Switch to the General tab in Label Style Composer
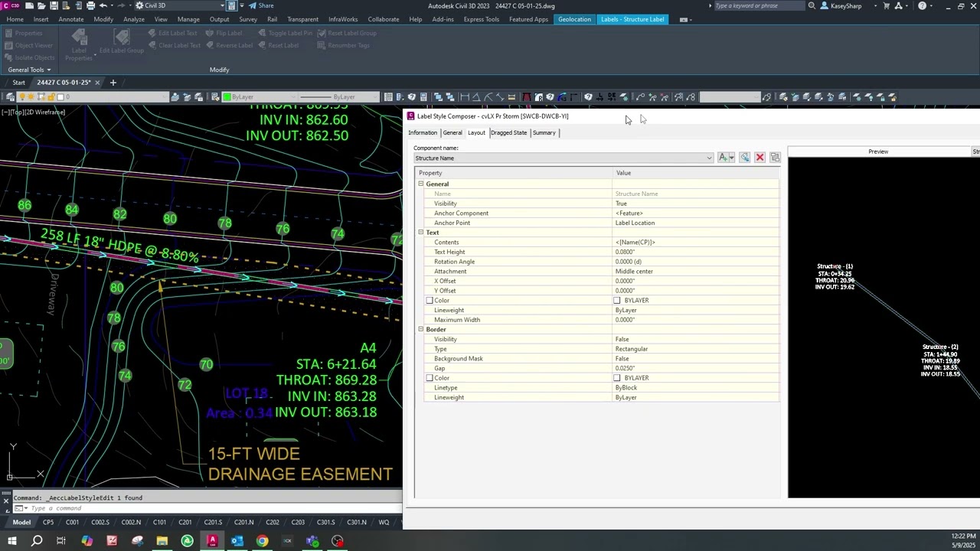The height and width of the screenshot is (551, 980). pyautogui.click(x=452, y=133)
